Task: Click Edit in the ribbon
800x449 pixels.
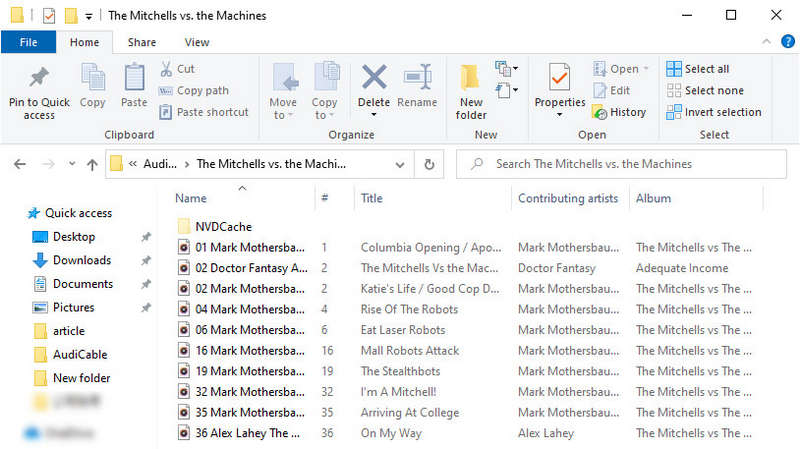Action: pos(612,91)
